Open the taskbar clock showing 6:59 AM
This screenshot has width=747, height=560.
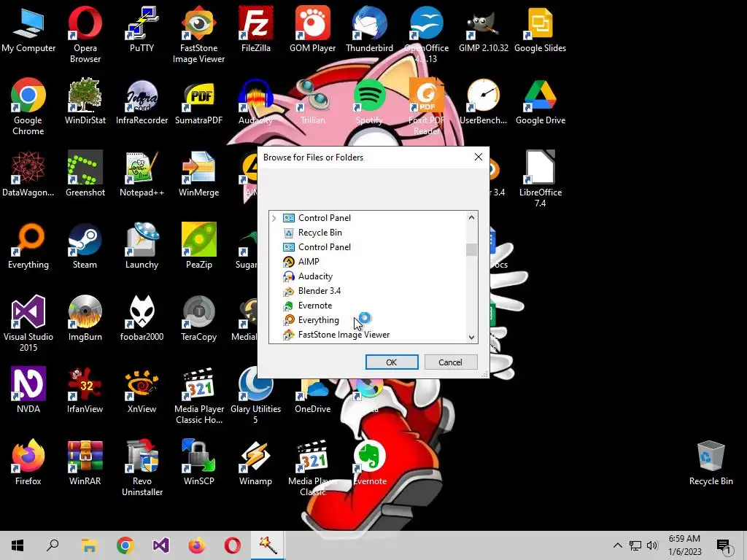coord(684,545)
